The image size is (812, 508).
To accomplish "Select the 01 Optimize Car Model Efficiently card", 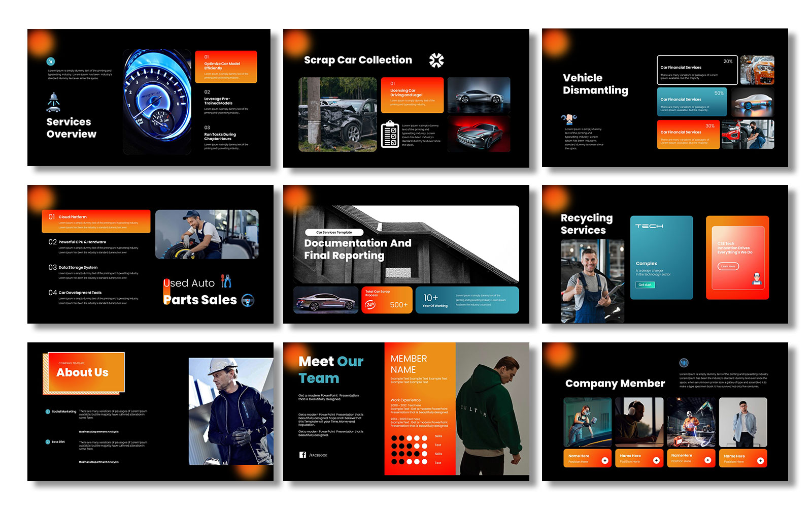I will click(x=226, y=67).
